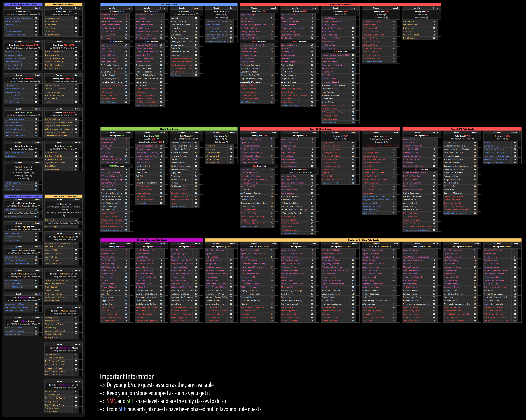Open quest 'Ul'dah's Most Wanted'
526x420 pixels.
(110, 25)
